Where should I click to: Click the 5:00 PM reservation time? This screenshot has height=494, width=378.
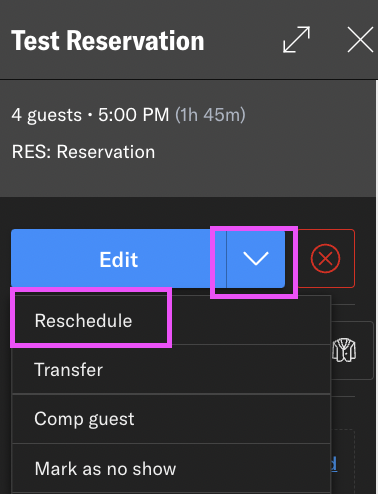point(134,115)
